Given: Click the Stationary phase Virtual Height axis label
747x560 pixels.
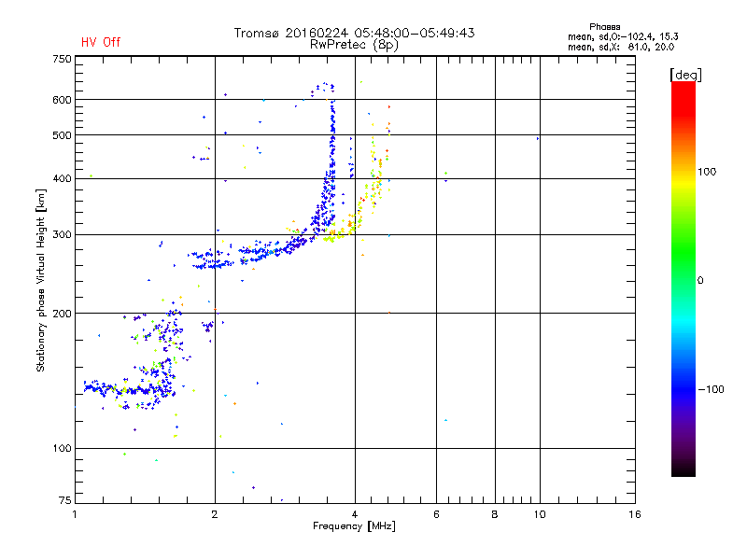Looking at the screenshot, I should (x=41, y=281).
